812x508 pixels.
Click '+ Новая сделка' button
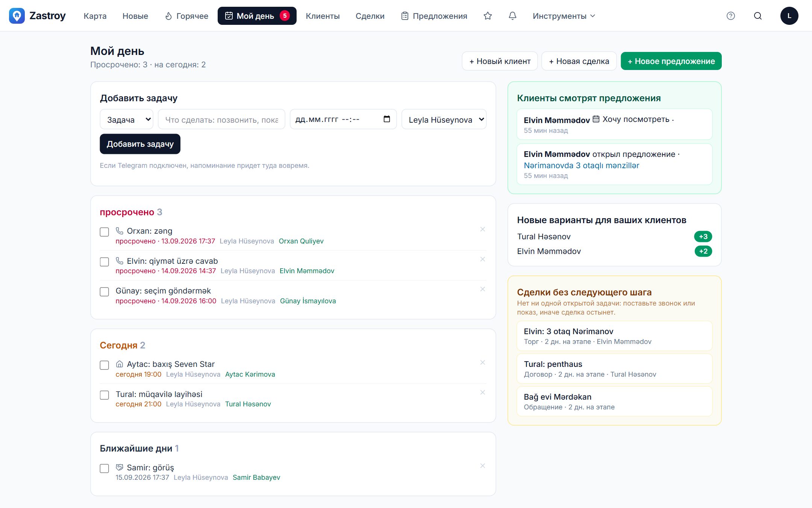point(579,61)
